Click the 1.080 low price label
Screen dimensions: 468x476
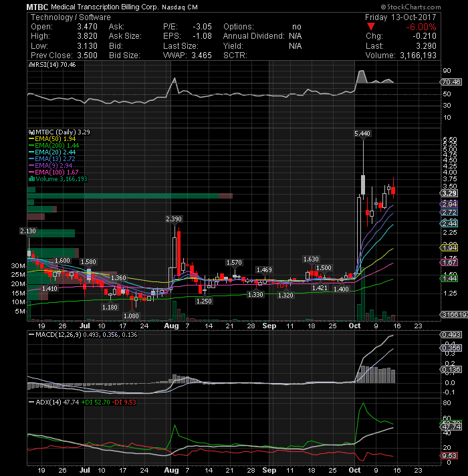point(131,316)
